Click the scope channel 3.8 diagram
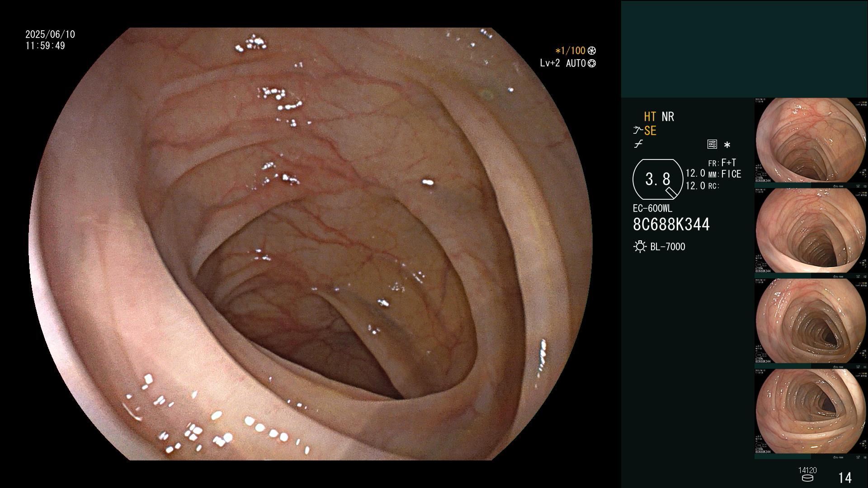The width and height of the screenshot is (868, 488). [x=658, y=179]
